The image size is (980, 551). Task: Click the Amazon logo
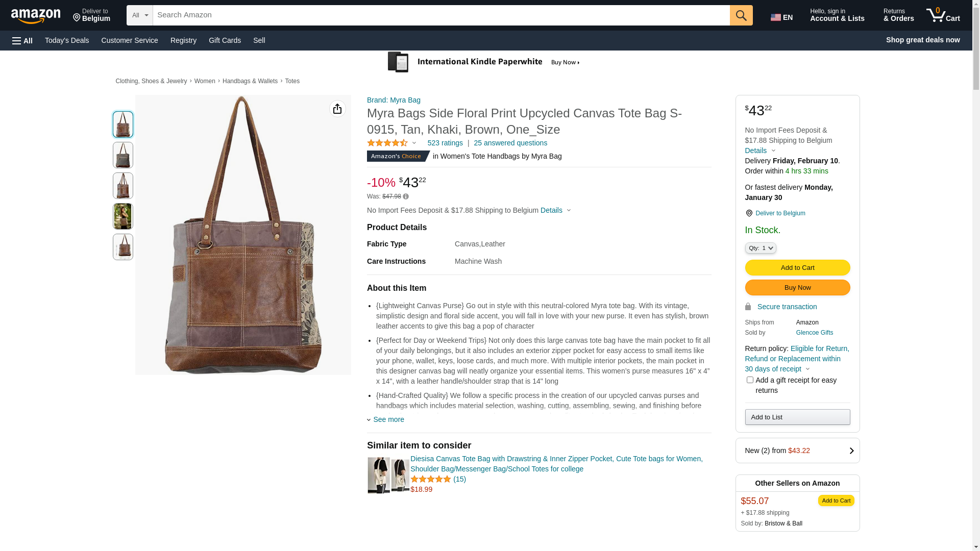(x=36, y=16)
